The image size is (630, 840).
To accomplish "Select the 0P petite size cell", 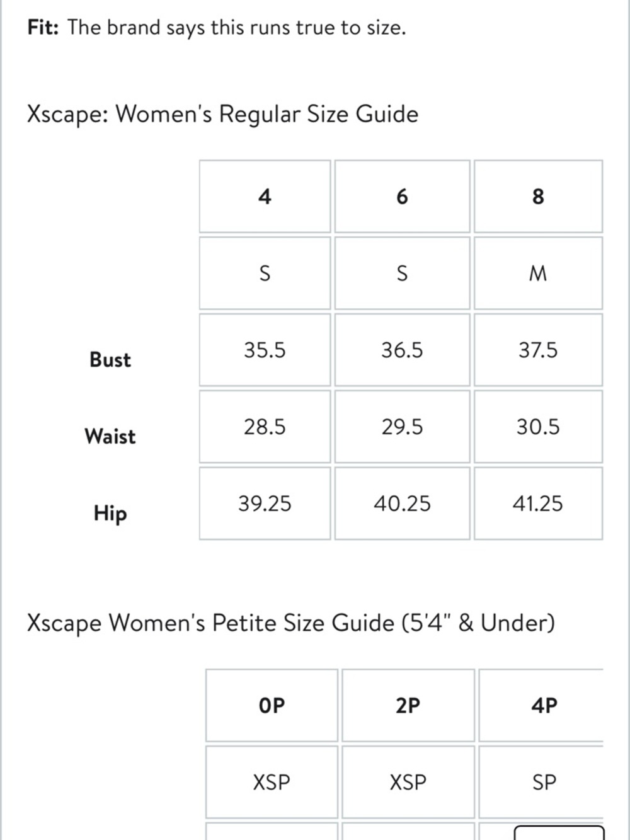I will click(272, 706).
